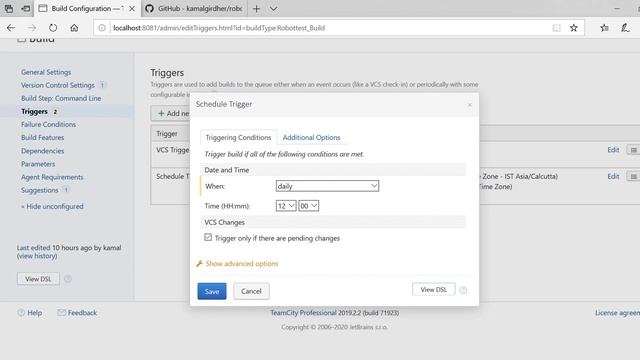Open Build Features in sidebar
Image resolution: width=640 pixels, height=360 pixels.
(42, 137)
